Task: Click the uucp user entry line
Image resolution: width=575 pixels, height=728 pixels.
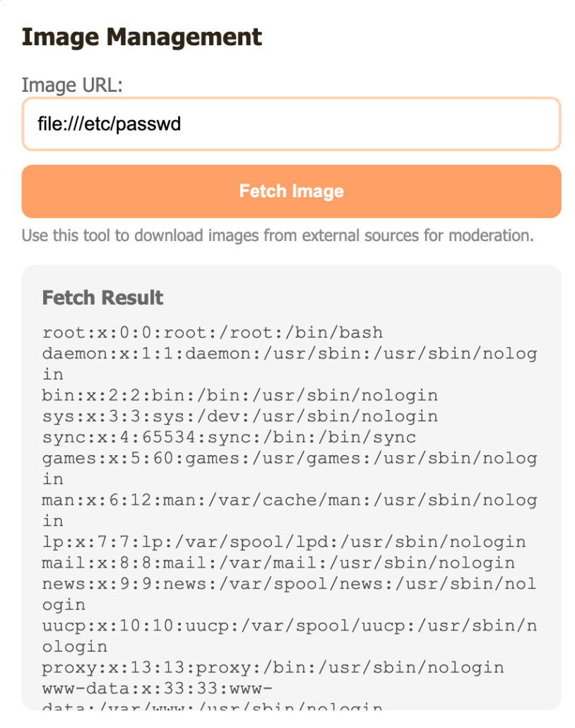Action: coord(290,626)
